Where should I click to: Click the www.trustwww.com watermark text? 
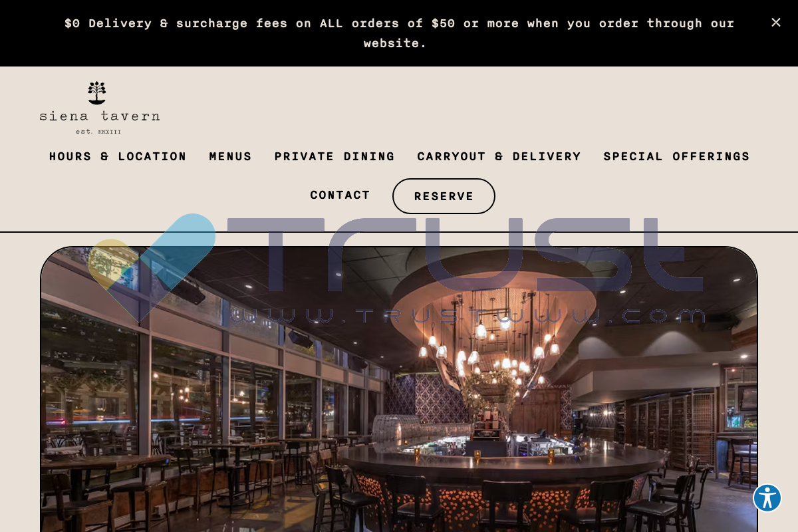click(467, 315)
